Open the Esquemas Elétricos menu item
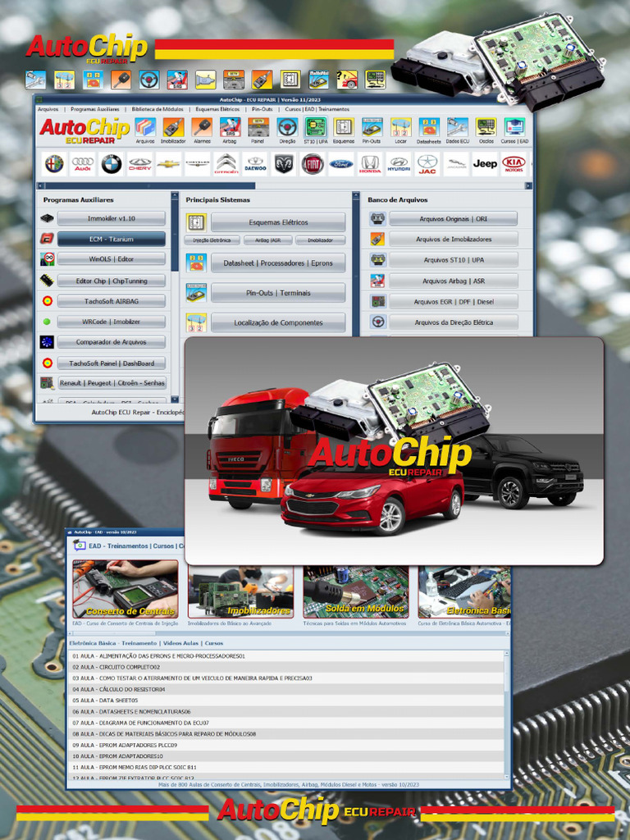The height and width of the screenshot is (840, 630). point(217,109)
